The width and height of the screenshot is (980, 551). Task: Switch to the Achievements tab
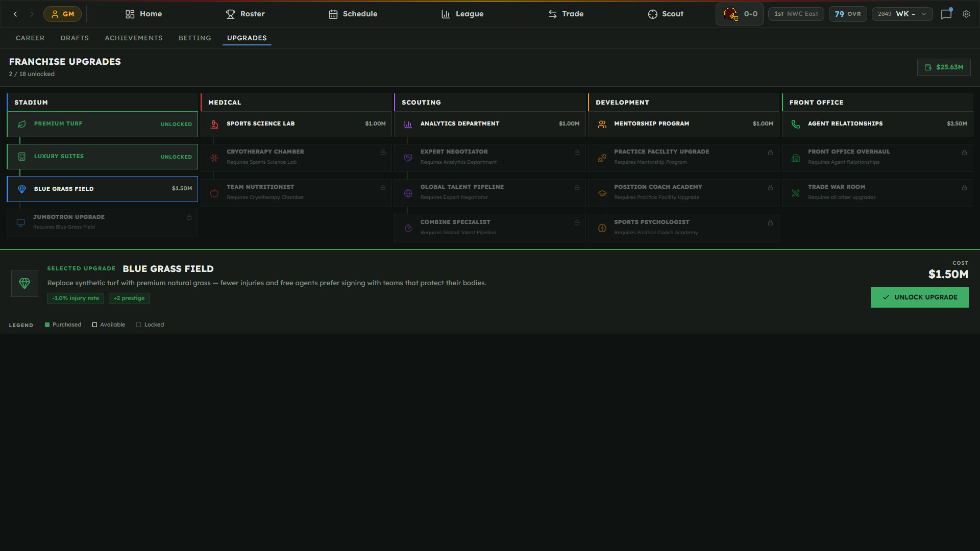(134, 38)
